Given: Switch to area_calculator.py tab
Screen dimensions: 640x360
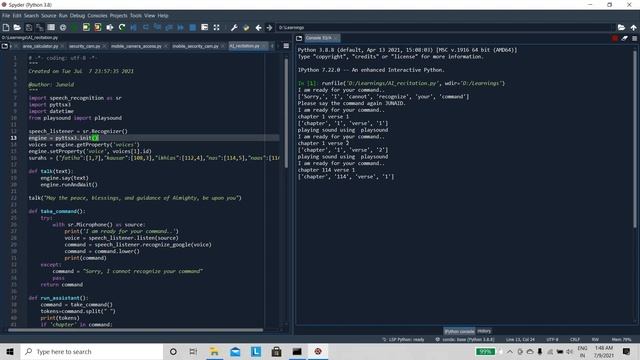Looking at the screenshot, I should pos(40,46).
